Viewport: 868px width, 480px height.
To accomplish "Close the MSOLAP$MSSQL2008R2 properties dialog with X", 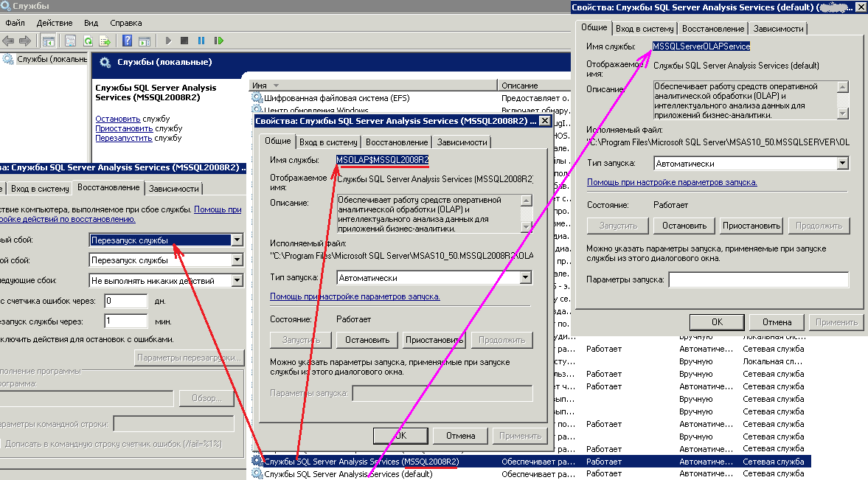I will point(545,121).
